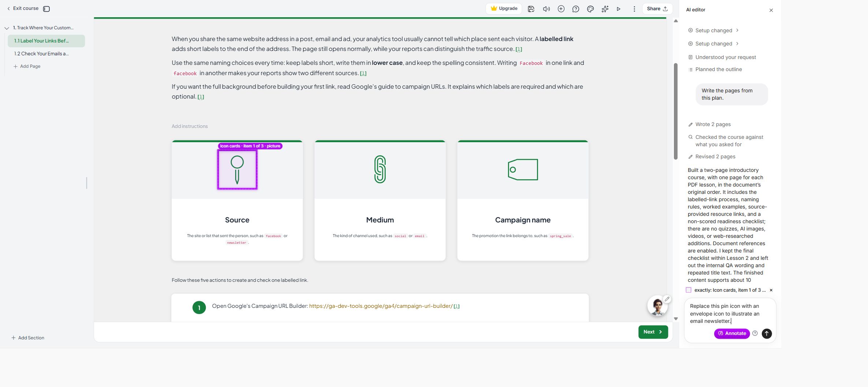This screenshot has width=868, height=387.
Task: Click the 'Source' card heading
Action: (x=237, y=220)
